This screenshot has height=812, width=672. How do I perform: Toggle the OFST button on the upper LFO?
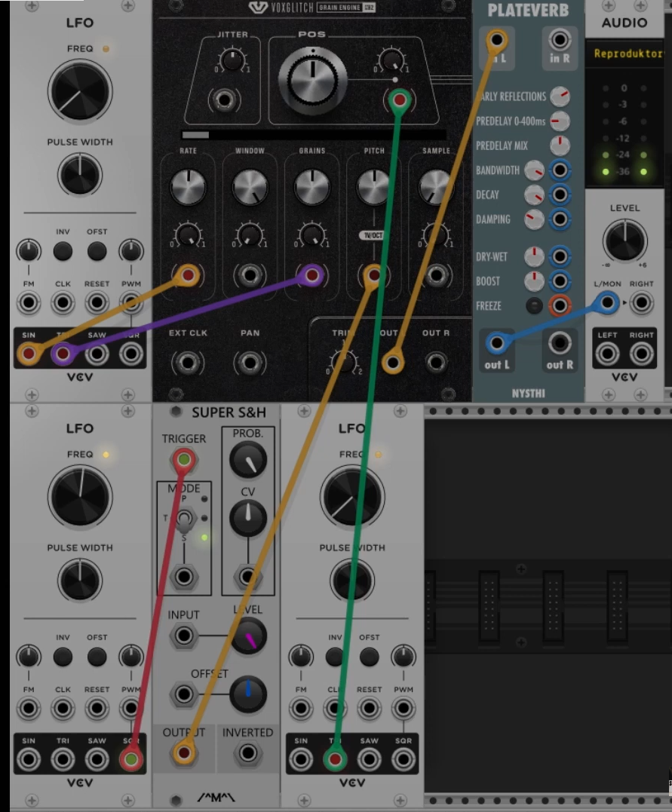[97, 251]
